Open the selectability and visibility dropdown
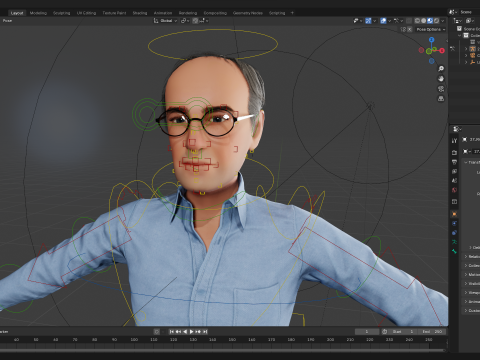The width and height of the screenshot is (480, 360). [358, 21]
